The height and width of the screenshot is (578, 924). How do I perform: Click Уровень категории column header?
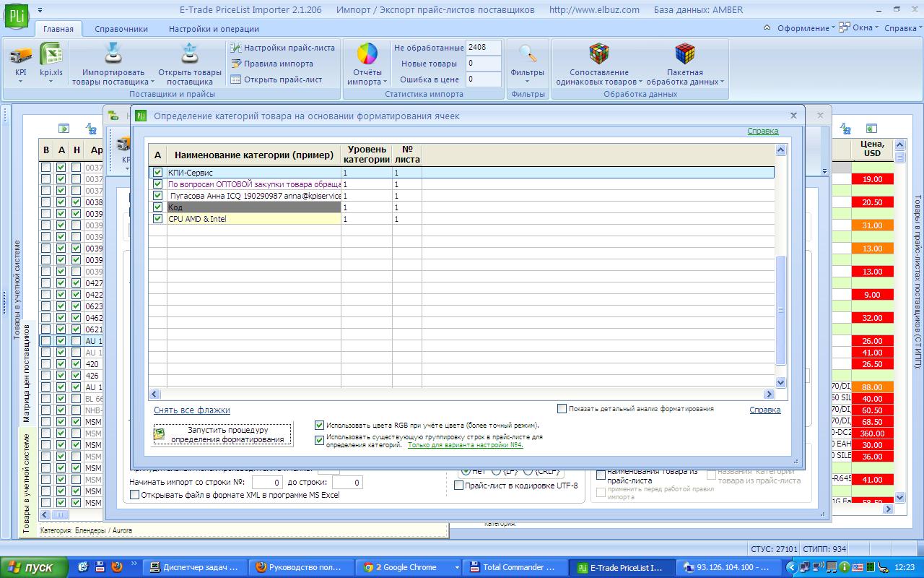[x=367, y=155]
